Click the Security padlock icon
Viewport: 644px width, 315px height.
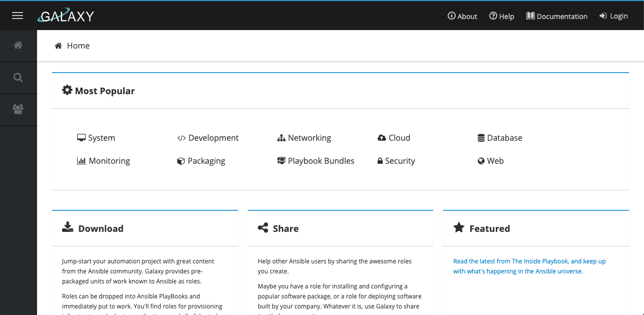(381, 161)
